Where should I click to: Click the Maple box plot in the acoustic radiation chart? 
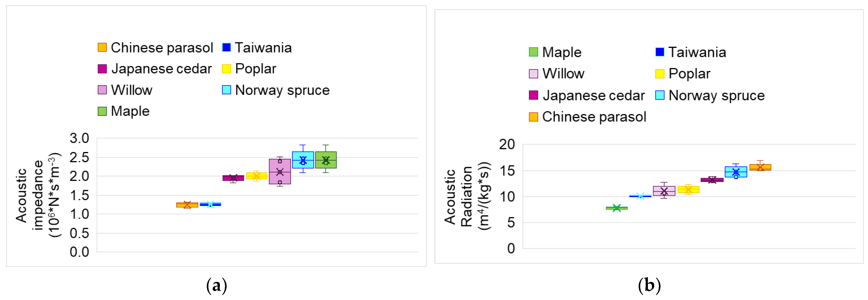617,208
